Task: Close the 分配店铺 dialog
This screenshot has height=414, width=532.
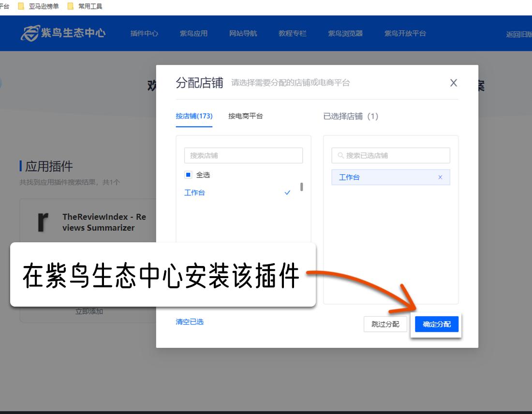Action: pos(453,83)
